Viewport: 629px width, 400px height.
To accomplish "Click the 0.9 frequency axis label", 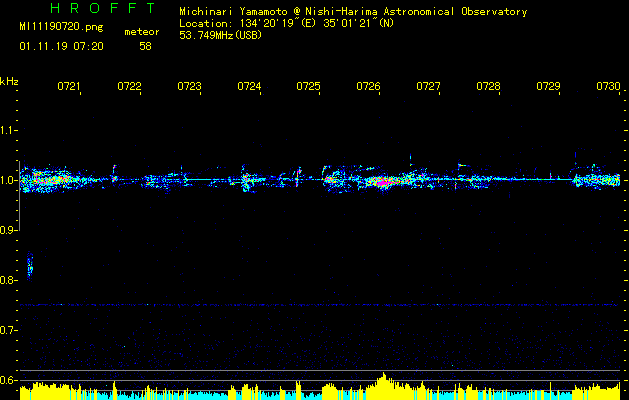I will (8, 230).
